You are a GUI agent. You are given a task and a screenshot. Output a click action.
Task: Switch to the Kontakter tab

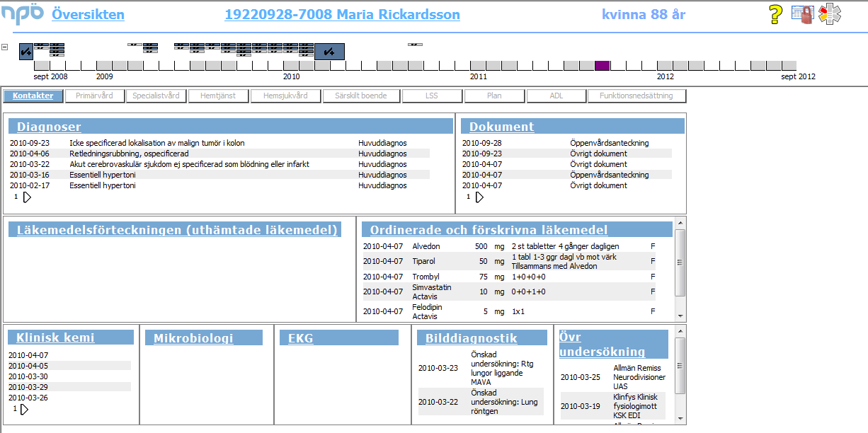point(33,96)
